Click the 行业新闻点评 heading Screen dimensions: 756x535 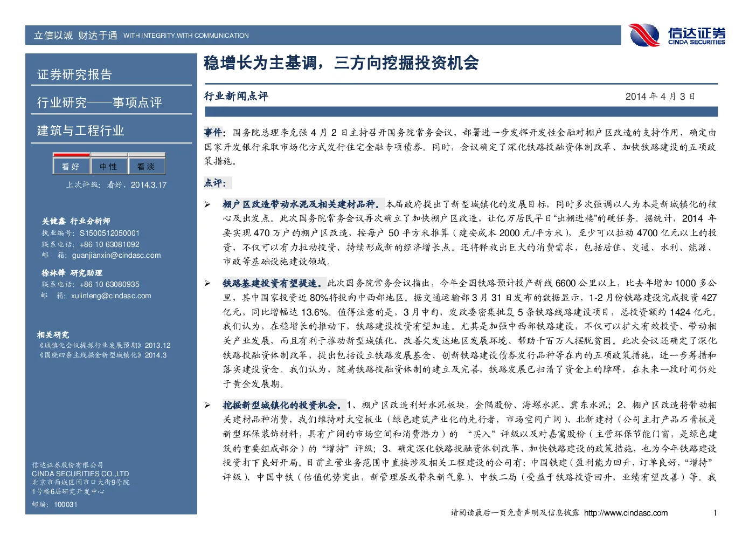tap(236, 96)
